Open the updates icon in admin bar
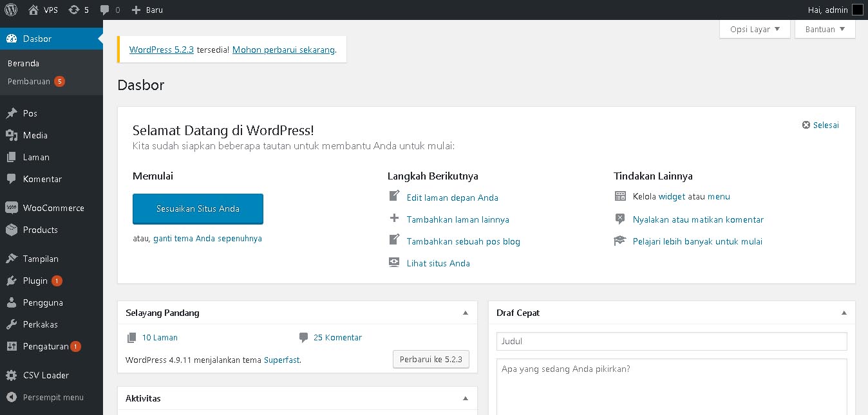Screen dimensions: 868x415 [74, 10]
